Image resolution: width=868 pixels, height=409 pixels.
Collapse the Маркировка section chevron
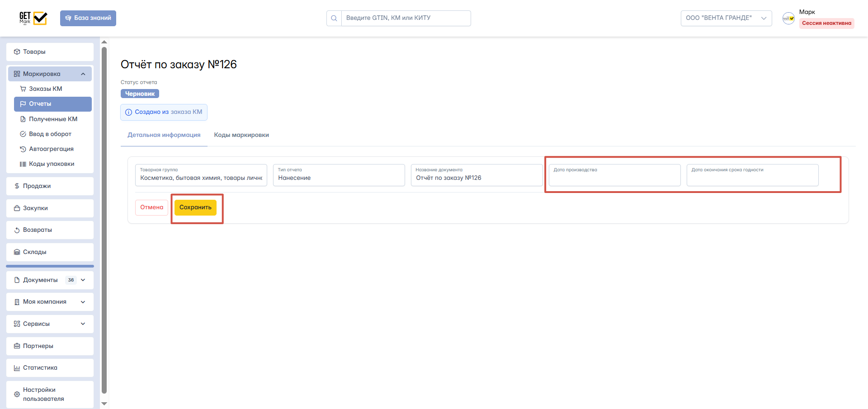click(83, 74)
